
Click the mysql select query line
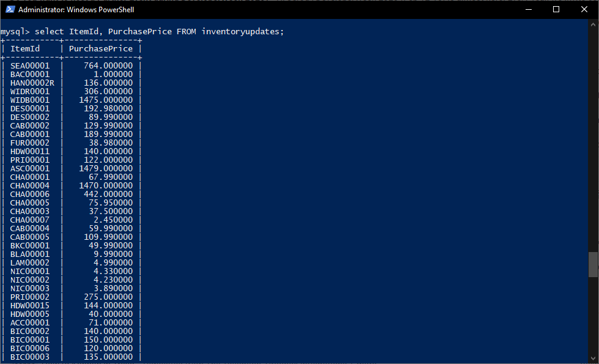[142, 31]
